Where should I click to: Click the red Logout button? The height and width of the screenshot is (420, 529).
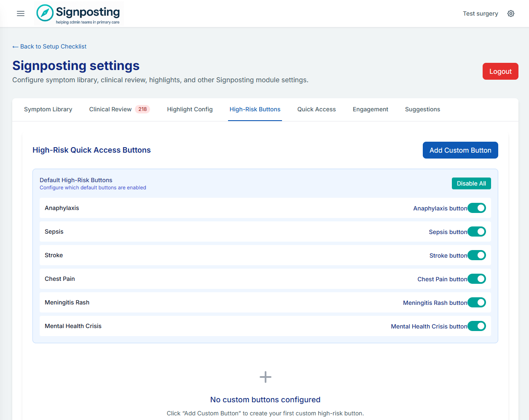click(x=500, y=71)
